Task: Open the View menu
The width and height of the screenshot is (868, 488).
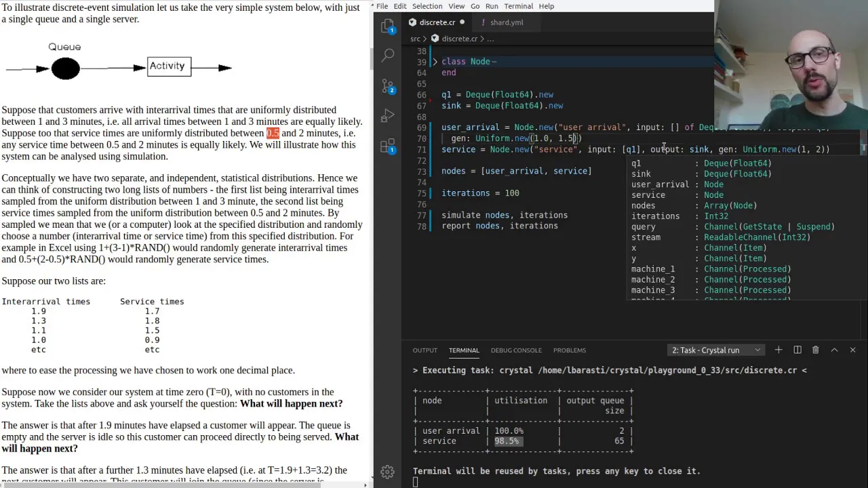Action: point(456,6)
